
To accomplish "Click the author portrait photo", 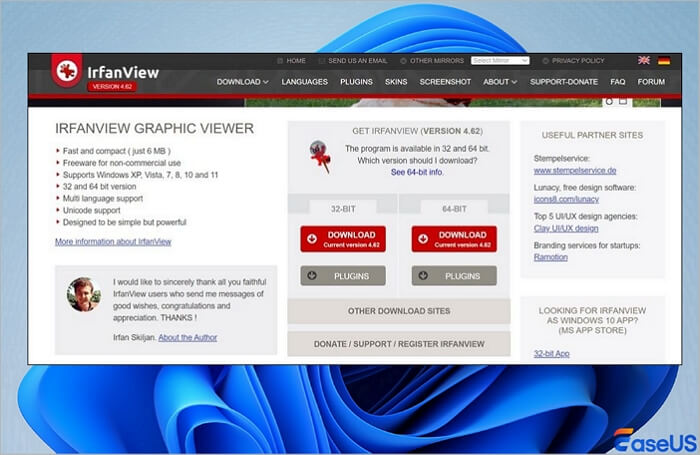I will point(83,294).
